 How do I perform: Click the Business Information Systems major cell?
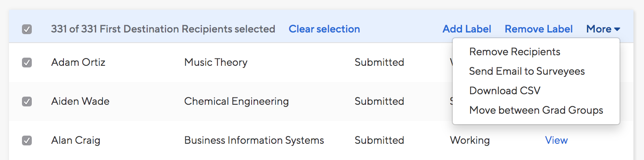(x=254, y=141)
